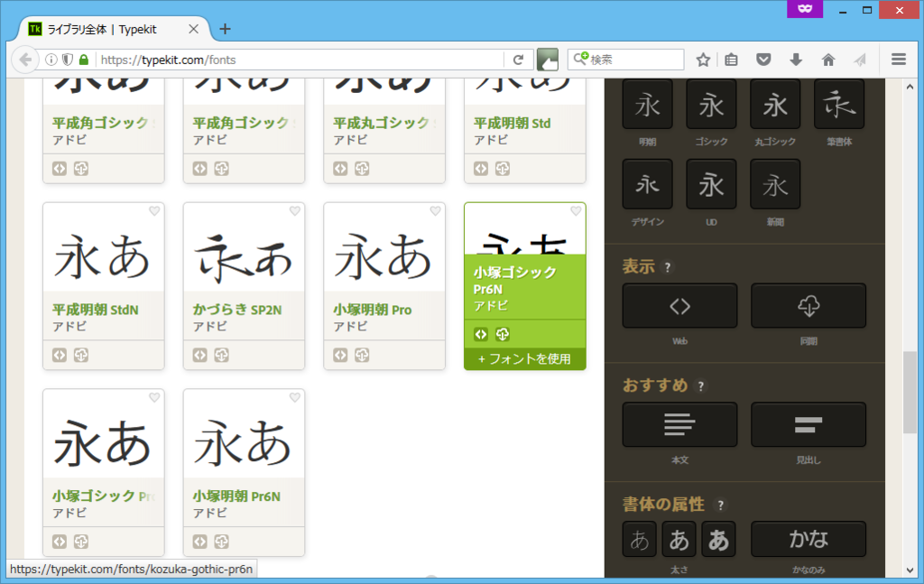Viewport: 924px width, 584px height.
Task: Click the URL address bar
Action: tap(300, 60)
